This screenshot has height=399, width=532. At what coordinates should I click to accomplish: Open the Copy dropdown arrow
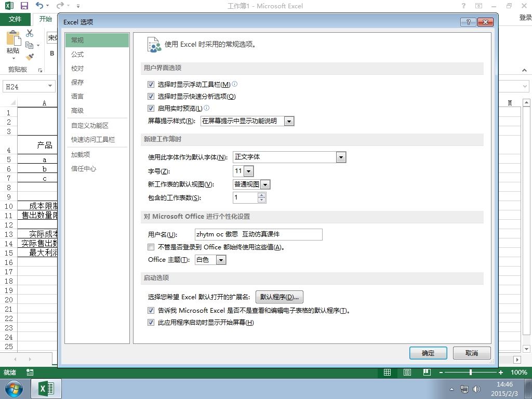pos(38,45)
